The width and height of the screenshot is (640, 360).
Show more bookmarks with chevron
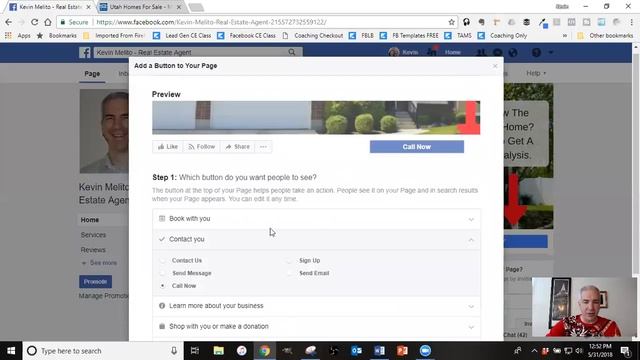coord(565,36)
